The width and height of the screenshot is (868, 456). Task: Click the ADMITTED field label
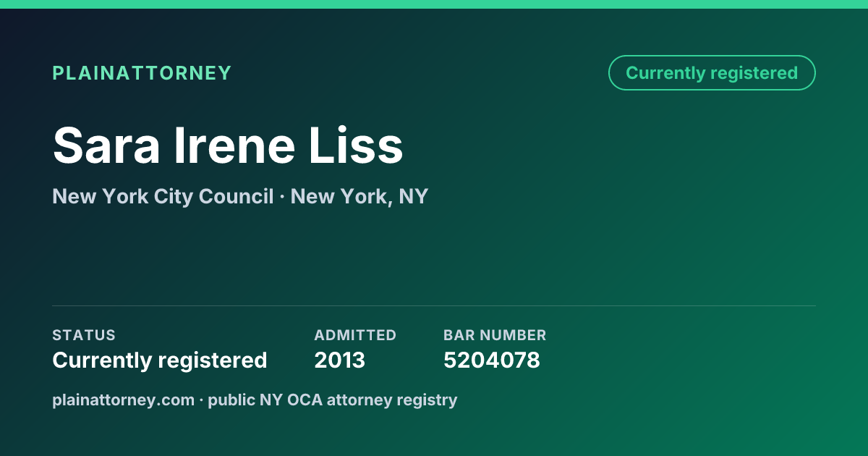coord(355,335)
